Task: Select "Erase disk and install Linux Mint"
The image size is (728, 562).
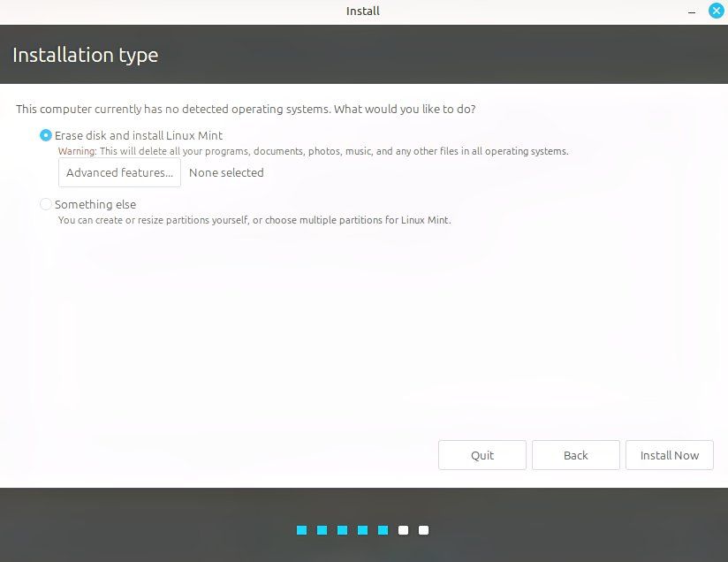Action: point(45,135)
